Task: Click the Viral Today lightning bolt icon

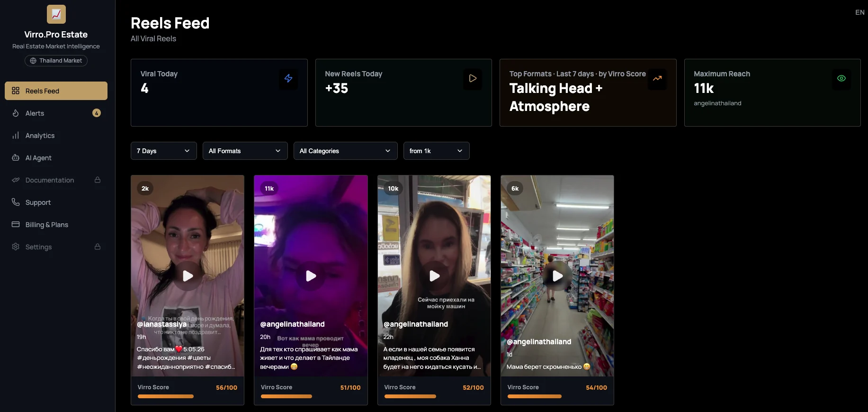Action: pyautogui.click(x=288, y=78)
